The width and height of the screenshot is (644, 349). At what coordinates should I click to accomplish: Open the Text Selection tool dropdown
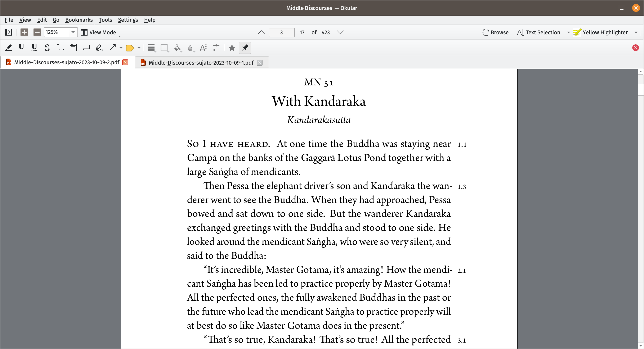(568, 32)
